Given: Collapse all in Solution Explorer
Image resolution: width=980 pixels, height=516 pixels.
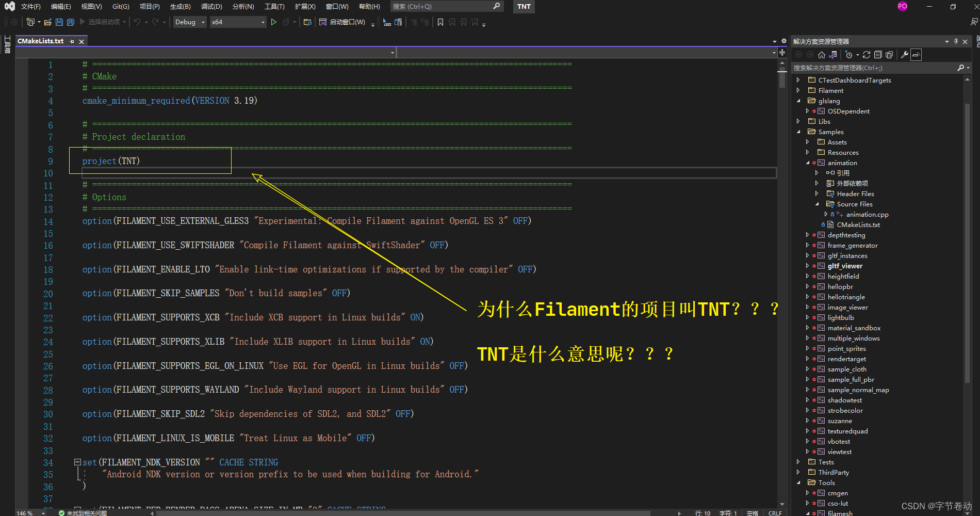Looking at the screenshot, I should [x=878, y=55].
